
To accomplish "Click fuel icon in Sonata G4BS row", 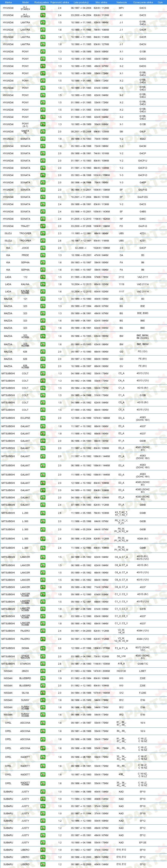I will tap(43, 212).
